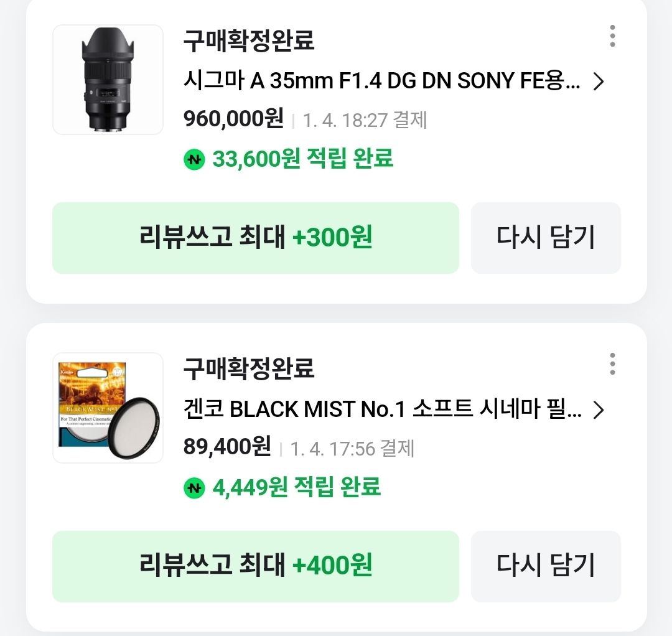Open the Sigma lens product thumbnail
This screenshot has height=636, width=672.
click(108, 80)
